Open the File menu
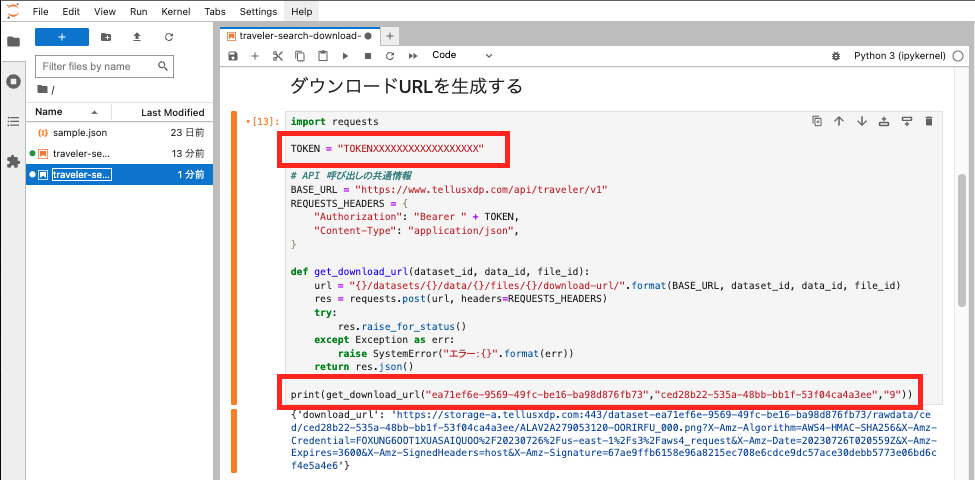The height and width of the screenshot is (480, 975). (x=40, y=11)
